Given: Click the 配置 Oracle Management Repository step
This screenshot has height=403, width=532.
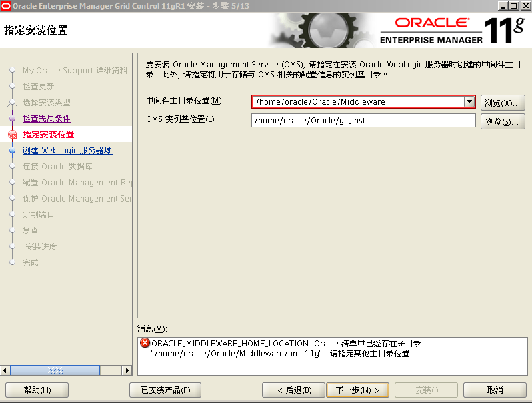Looking at the screenshot, I should [x=77, y=182].
